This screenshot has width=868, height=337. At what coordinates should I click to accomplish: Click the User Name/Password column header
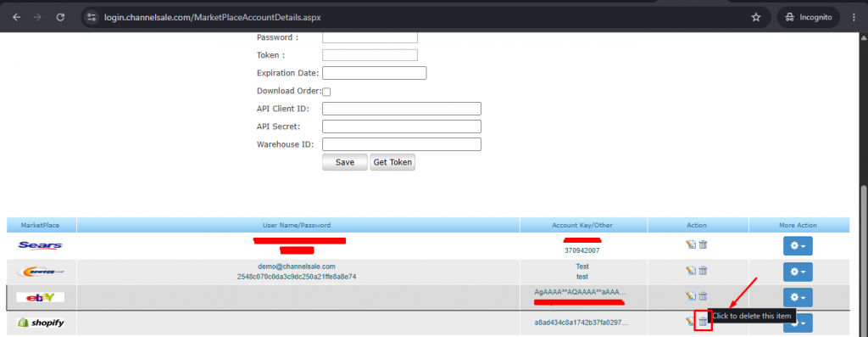click(297, 225)
